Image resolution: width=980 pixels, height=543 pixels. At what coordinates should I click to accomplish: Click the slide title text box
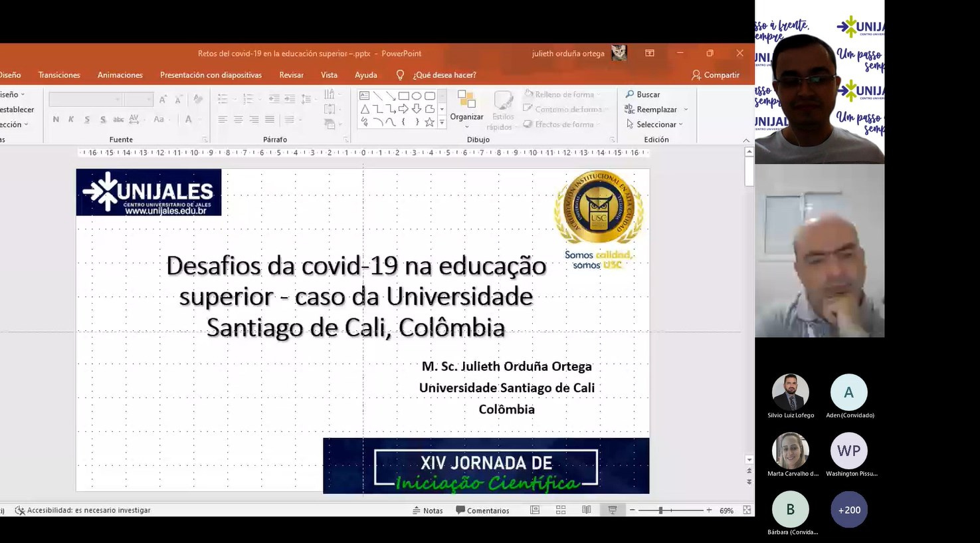click(356, 296)
